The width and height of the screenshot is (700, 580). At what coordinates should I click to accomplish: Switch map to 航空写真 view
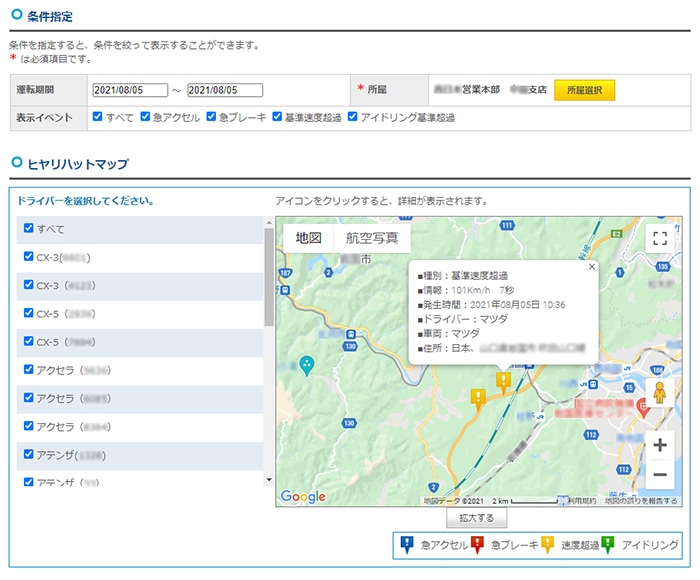coord(372,238)
